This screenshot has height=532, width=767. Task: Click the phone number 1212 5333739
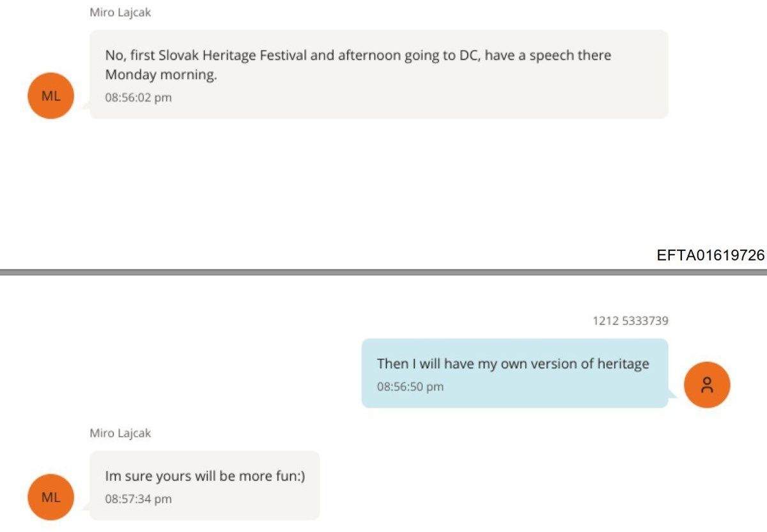[x=630, y=321]
